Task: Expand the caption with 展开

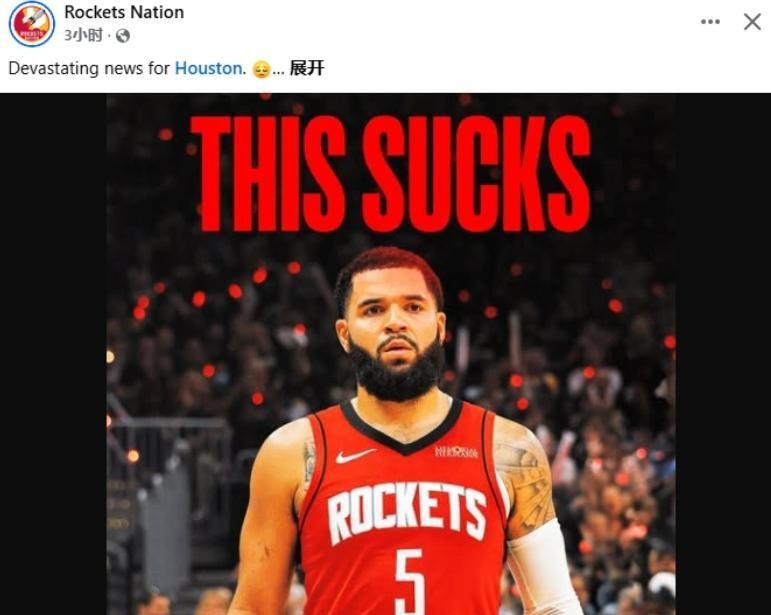Action: click(307, 68)
